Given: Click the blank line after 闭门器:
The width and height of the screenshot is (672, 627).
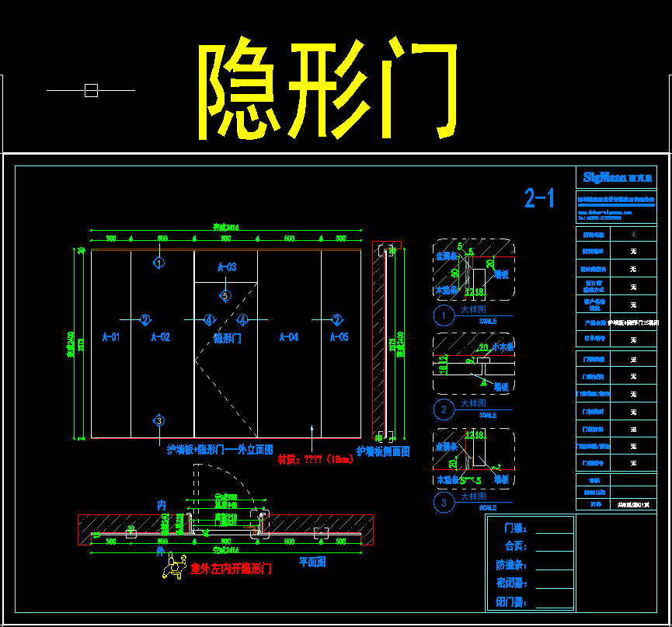Looking at the screenshot, I should [555, 607].
